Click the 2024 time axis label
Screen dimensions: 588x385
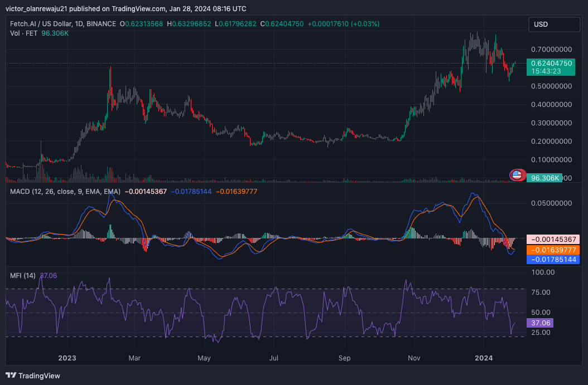coord(484,358)
